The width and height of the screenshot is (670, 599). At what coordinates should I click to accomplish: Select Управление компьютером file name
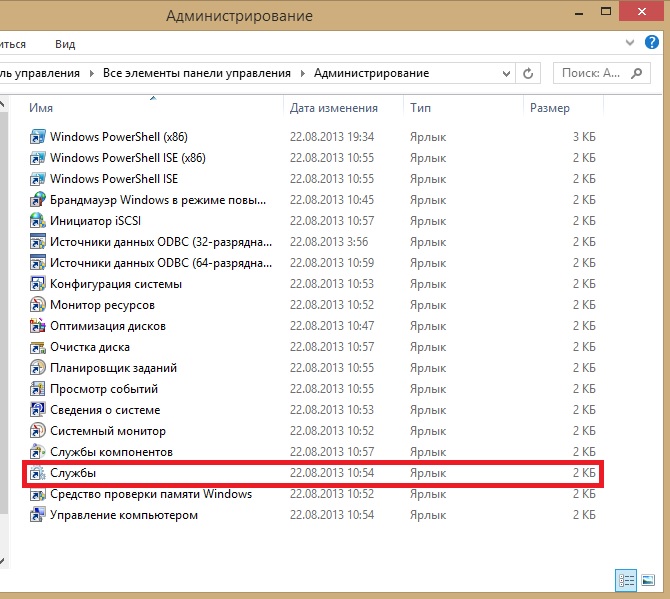[x=124, y=515]
